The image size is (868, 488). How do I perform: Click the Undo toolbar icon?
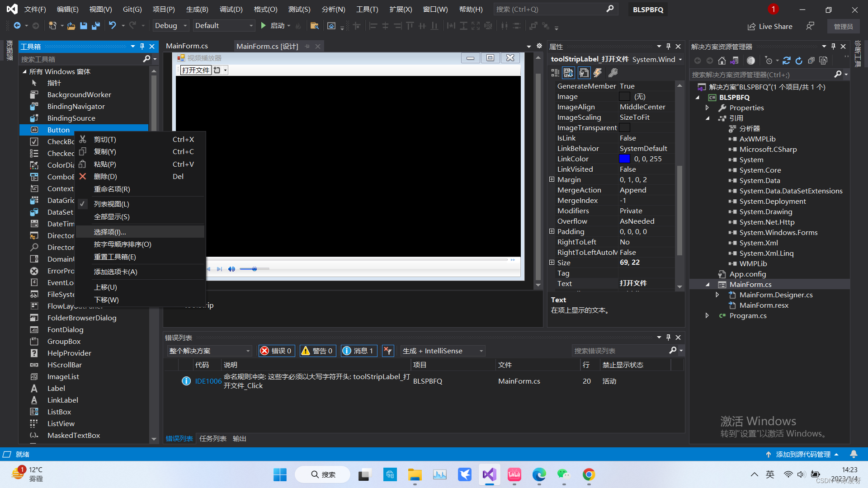[x=113, y=26]
